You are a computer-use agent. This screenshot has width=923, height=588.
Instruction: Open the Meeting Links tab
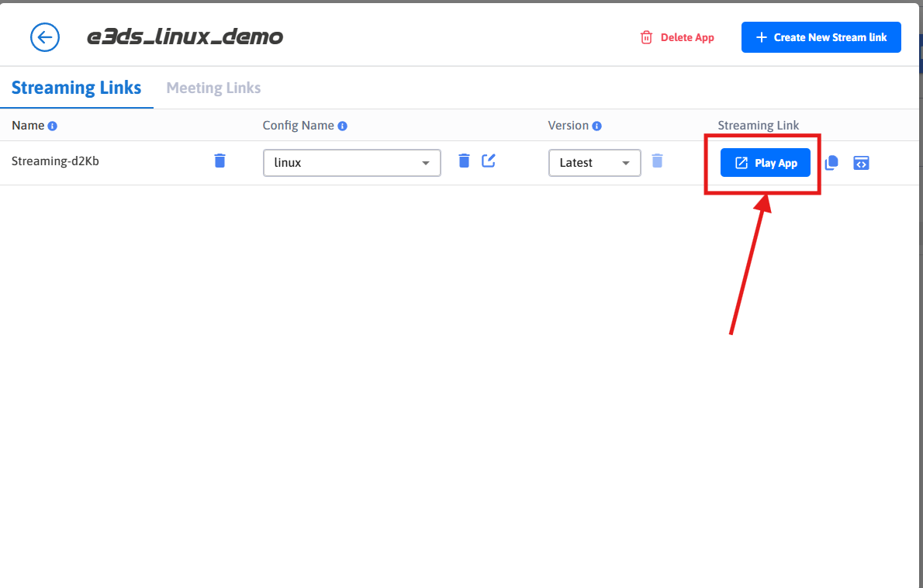click(x=213, y=88)
